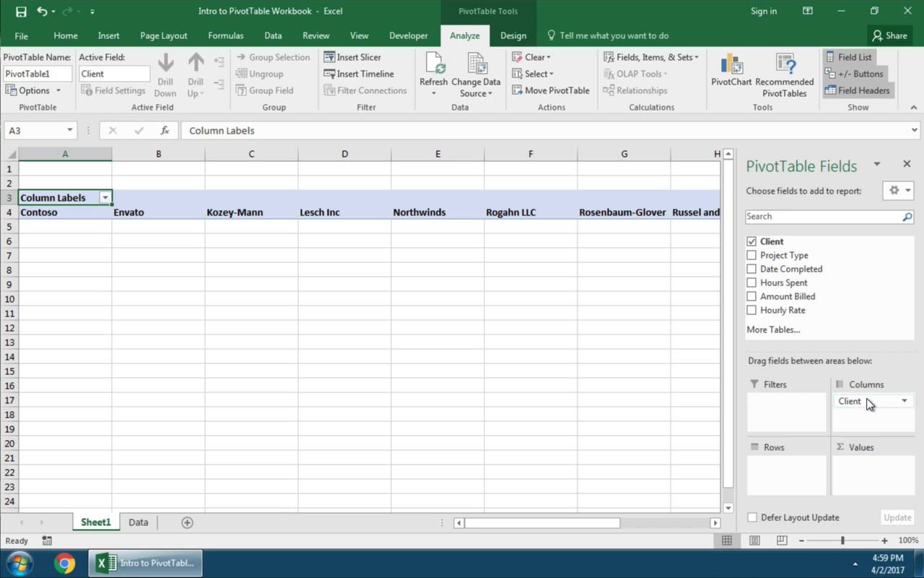Click Field Settings
The height and width of the screenshot is (578, 924).
coord(113,90)
